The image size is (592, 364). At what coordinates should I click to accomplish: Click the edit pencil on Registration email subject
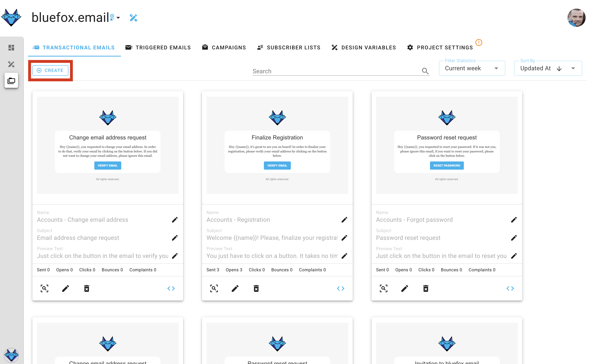(345, 238)
